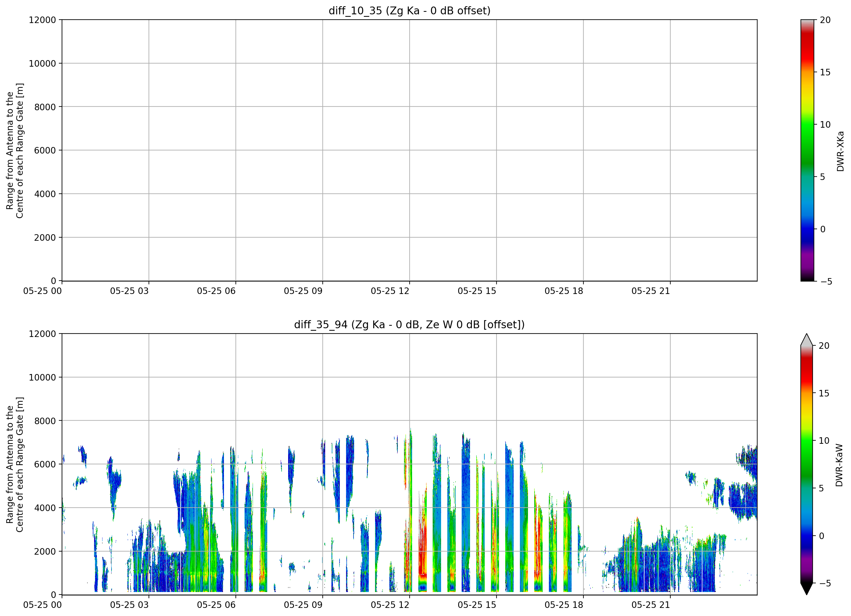Screen dimensions: 851x616
Task: Click the blue cloud patch near 22:00 at 4000 m
Action: pyautogui.click(x=743, y=500)
